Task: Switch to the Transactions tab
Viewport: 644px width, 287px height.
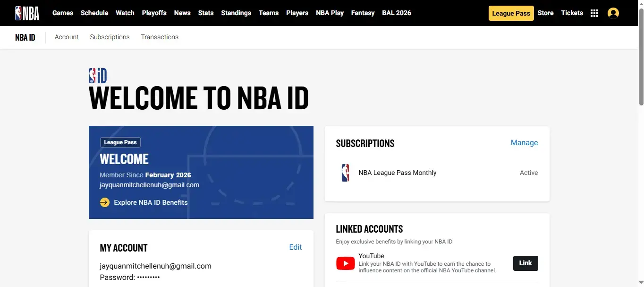Action: pos(160,37)
